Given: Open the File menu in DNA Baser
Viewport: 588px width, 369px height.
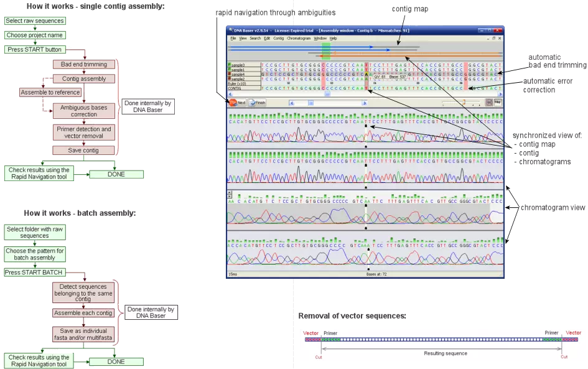Looking at the screenshot, I should tap(233, 38).
